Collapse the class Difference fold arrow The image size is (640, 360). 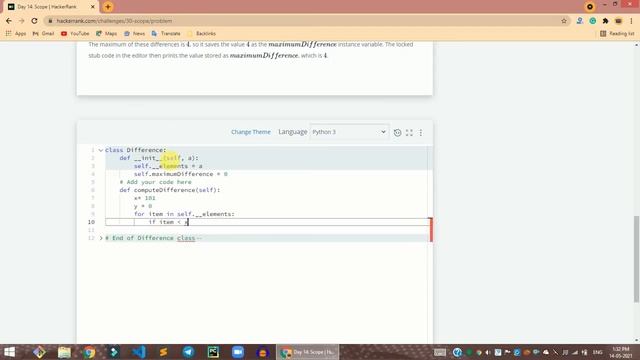101,150
